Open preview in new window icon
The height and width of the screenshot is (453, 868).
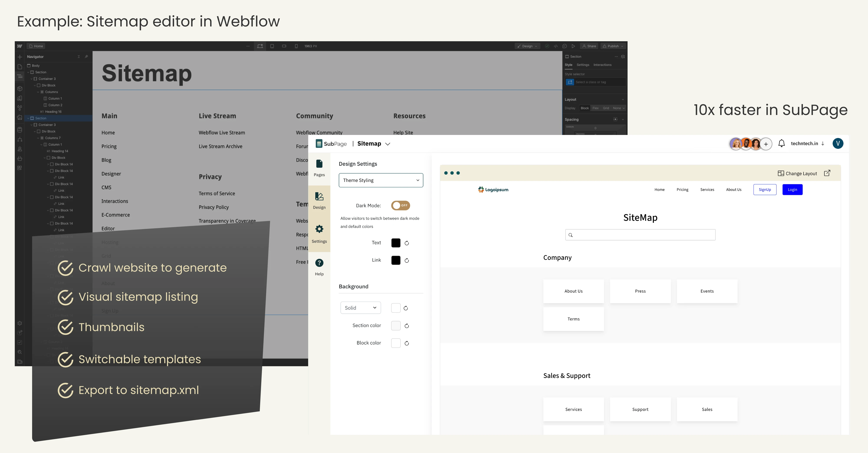point(827,173)
